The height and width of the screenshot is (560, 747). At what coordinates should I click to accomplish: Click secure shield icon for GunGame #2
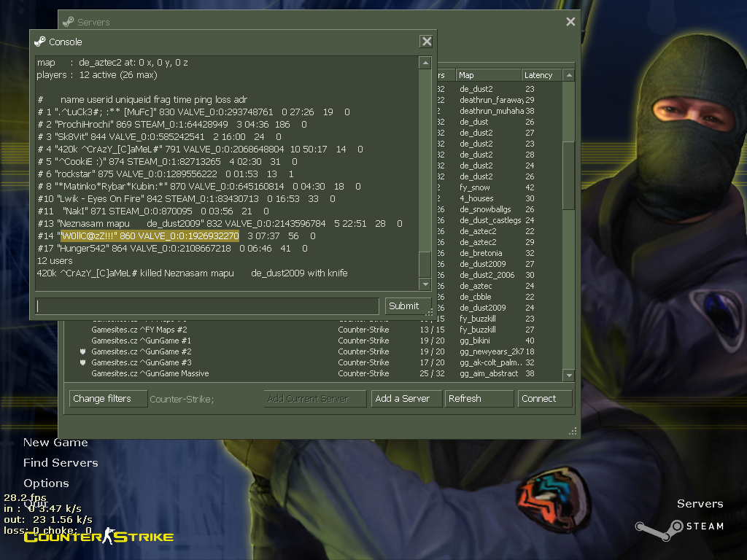(x=83, y=351)
